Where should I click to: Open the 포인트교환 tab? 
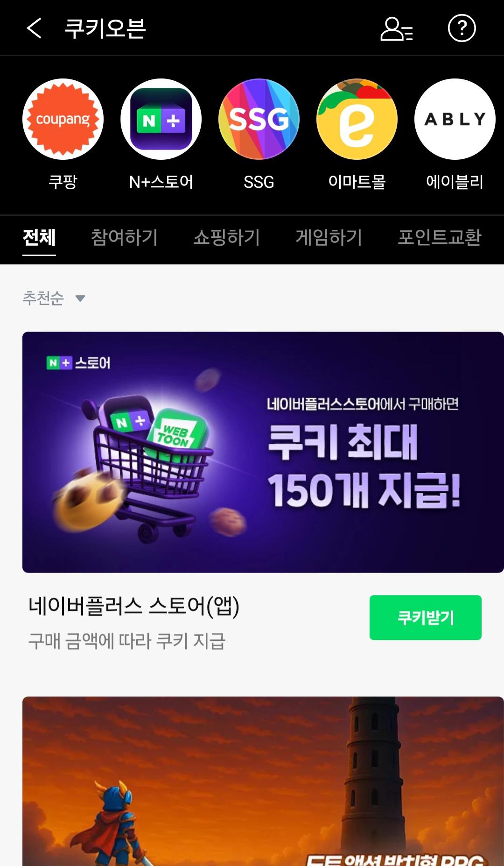[x=440, y=238]
